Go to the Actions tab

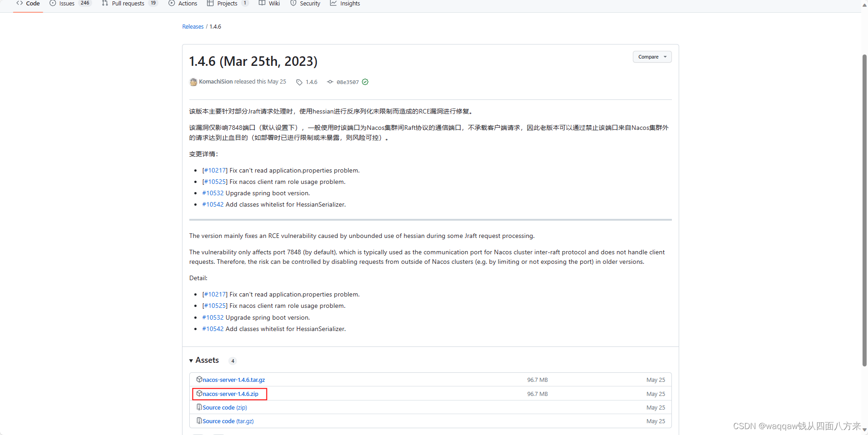coord(183,4)
